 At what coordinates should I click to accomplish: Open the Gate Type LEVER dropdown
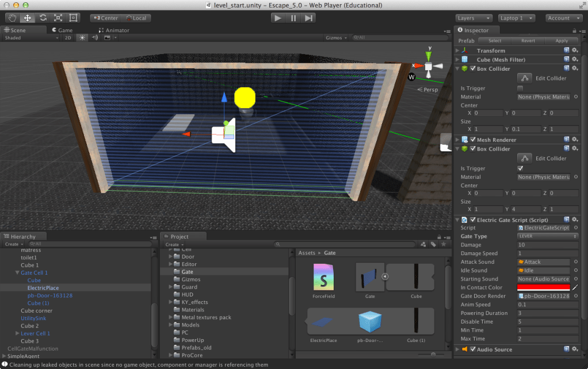point(547,236)
